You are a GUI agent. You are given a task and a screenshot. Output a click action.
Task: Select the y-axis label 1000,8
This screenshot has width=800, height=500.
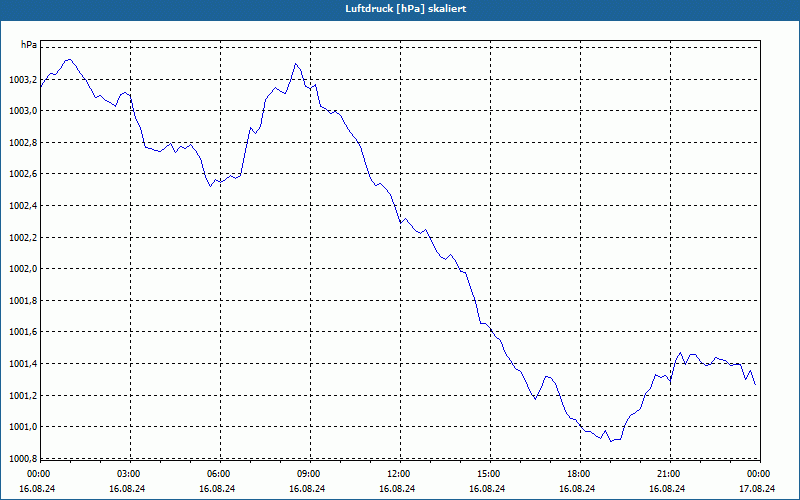(23, 459)
